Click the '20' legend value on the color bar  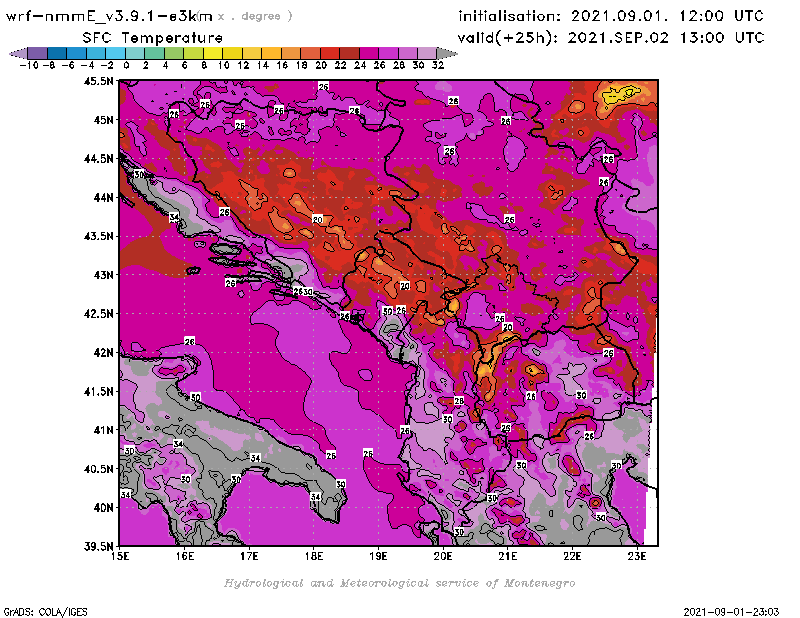[321, 65]
